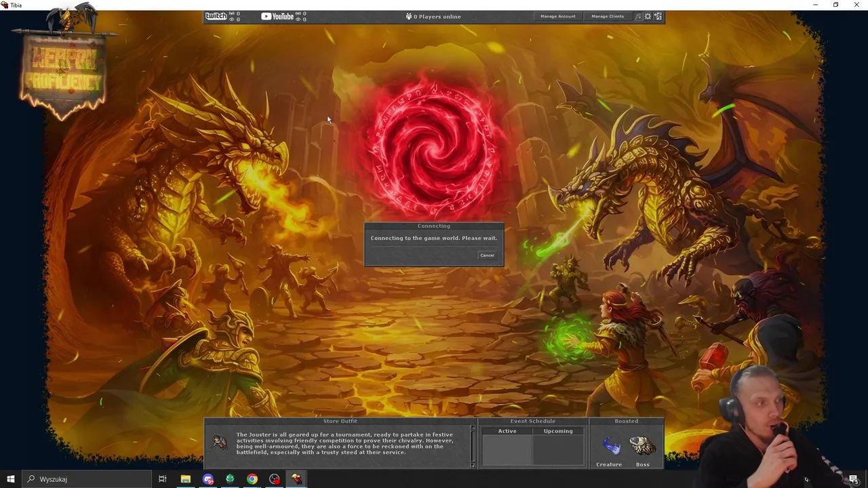Click the rightmost top-bar icon next to gear
Viewport: 868px width, 488px height.
click(658, 16)
